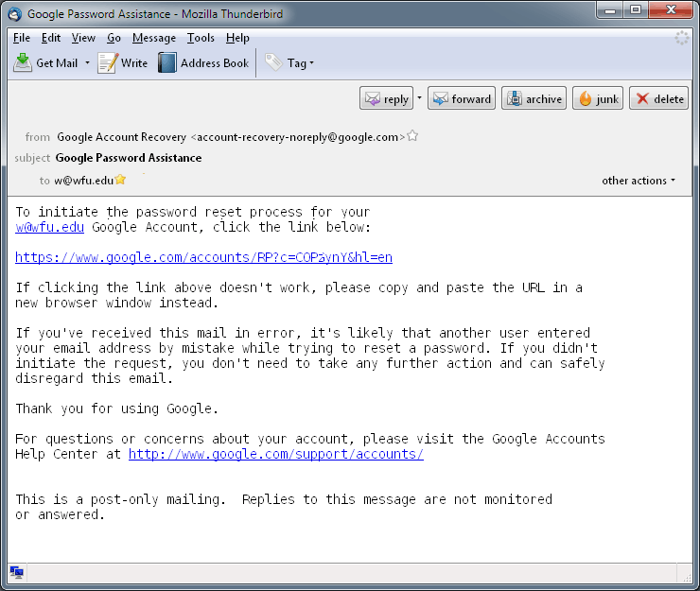700x591 pixels.
Task: Open the View menu
Action: pos(83,38)
